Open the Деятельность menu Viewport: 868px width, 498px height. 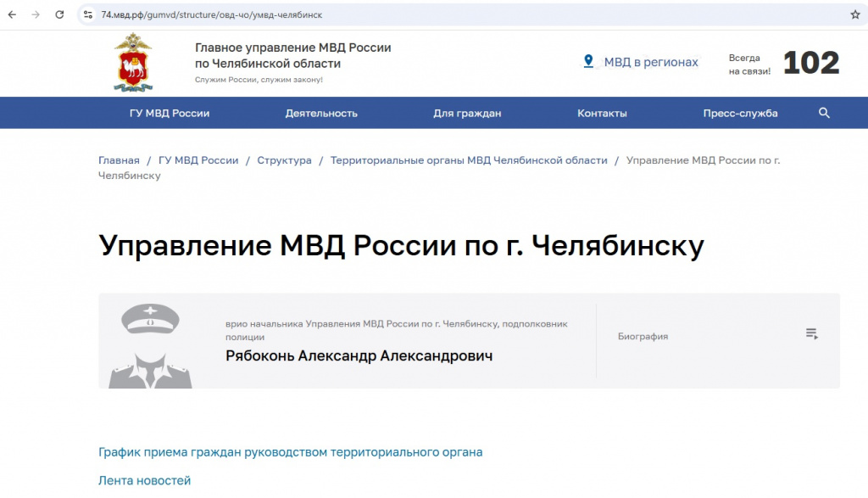coord(320,112)
